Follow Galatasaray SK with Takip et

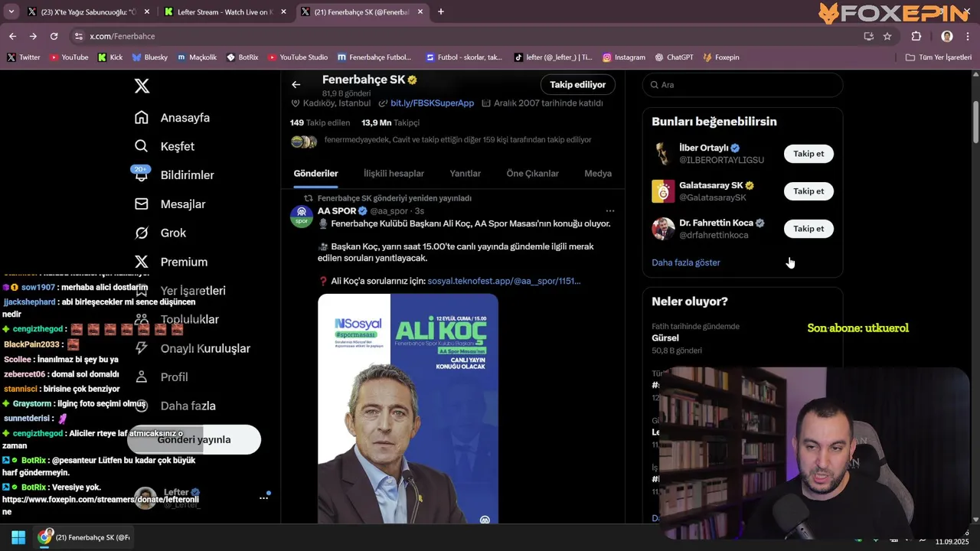(x=808, y=191)
